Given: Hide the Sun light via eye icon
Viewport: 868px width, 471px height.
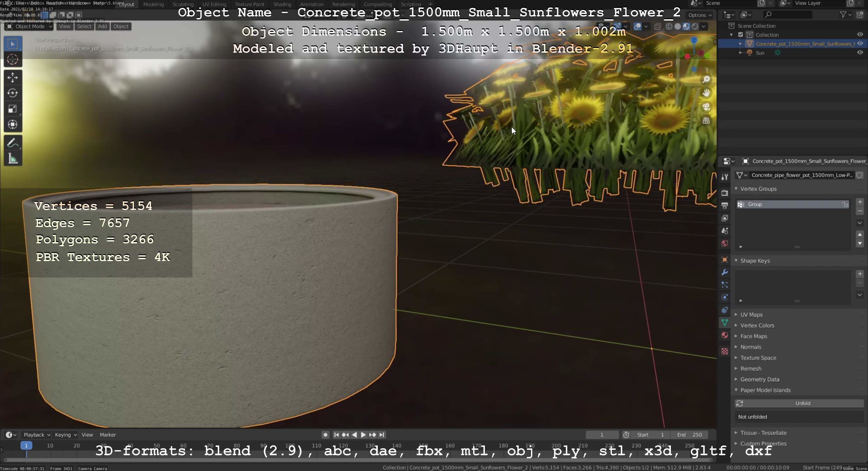Looking at the screenshot, I should coord(860,52).
